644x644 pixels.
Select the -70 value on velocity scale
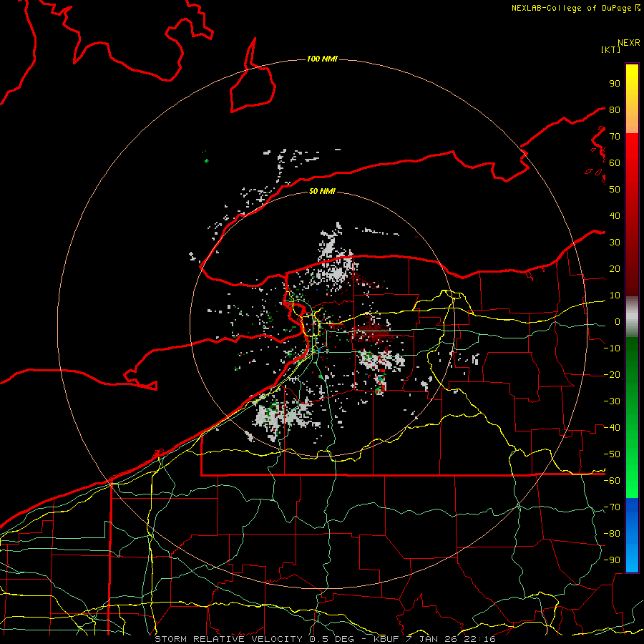[x=612, y=507]
